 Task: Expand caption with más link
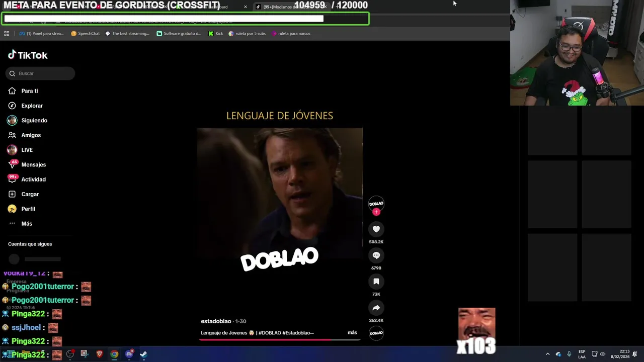(x=352, y=333)
